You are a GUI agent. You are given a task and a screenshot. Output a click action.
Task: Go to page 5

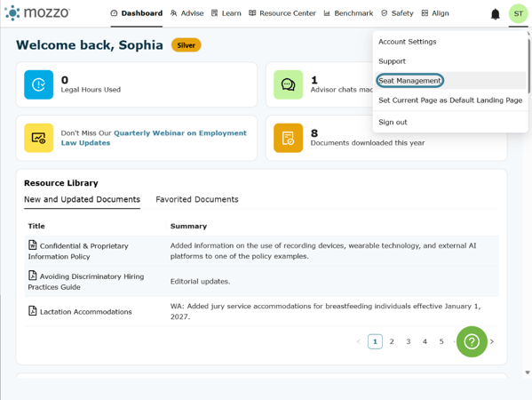[x=441, y=341]
